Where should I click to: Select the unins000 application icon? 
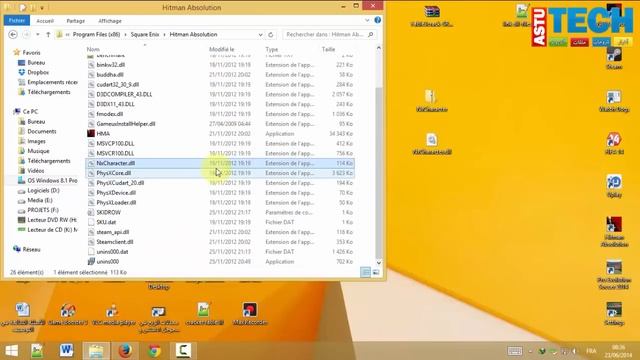91,261
